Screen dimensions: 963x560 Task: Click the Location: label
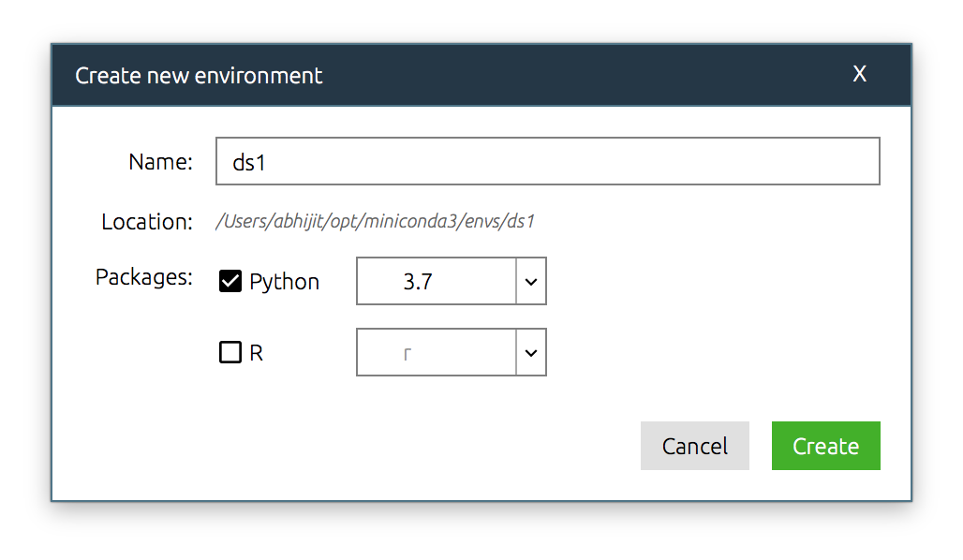click(x=147, y=222)
